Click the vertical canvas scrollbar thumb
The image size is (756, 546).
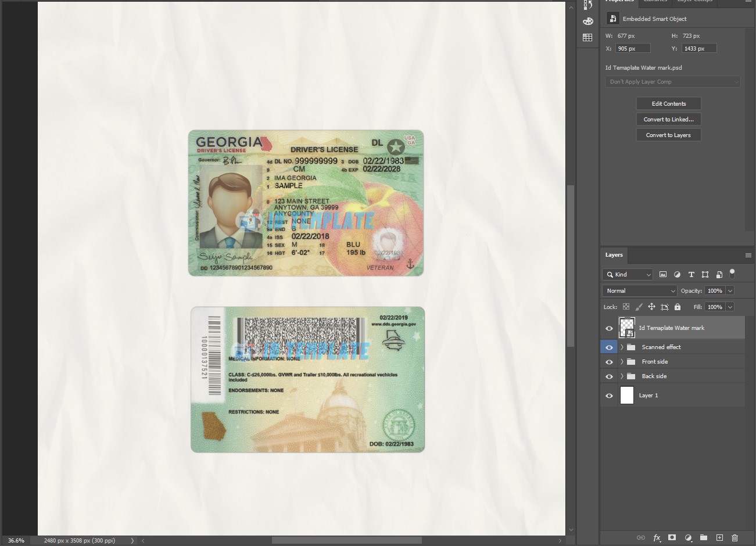pyautogui.click(x=571, y=266)
